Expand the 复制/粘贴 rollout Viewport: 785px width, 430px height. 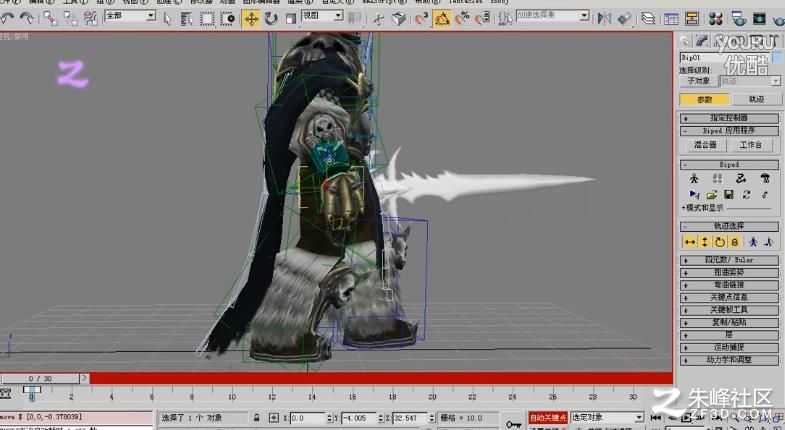click(729, 322)
